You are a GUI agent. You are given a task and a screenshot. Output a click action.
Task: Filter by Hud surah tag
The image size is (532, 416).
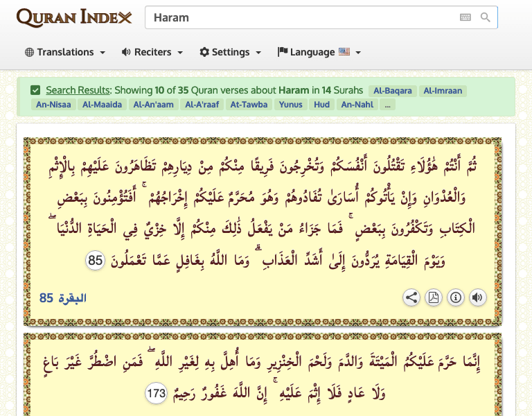click(x=321, y=105)
